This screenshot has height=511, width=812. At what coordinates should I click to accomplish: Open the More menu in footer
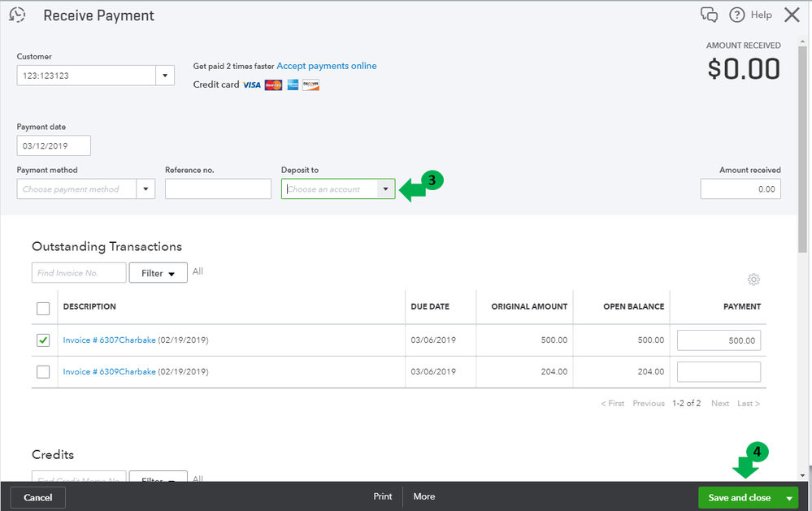point(424,496)
